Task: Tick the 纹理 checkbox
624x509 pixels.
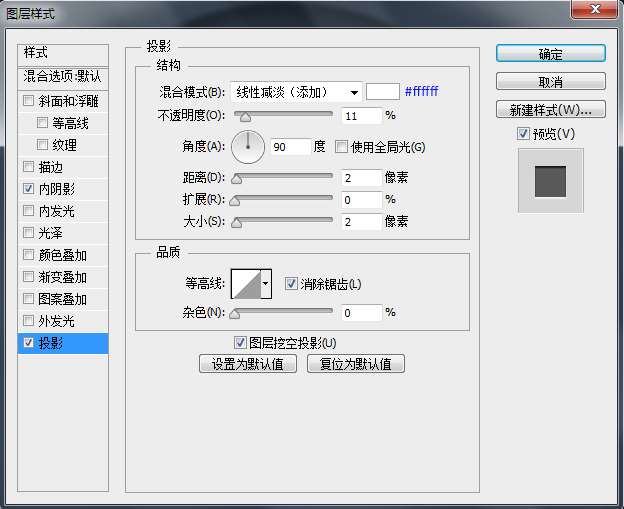Action: pyautogui.click(x=42, y=144)
